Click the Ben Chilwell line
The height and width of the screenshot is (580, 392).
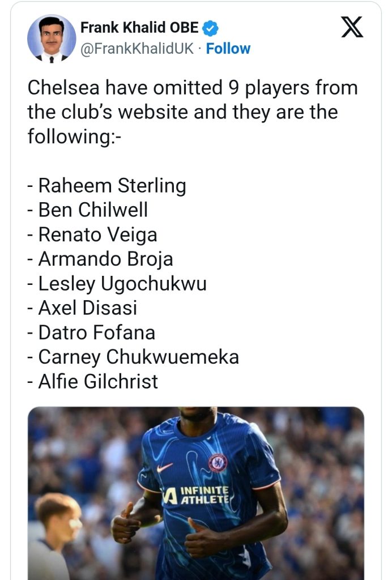(x=88, y=210)
